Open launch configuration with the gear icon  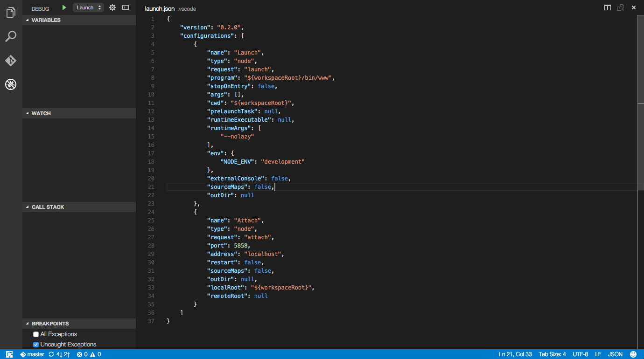click(112, 7)
